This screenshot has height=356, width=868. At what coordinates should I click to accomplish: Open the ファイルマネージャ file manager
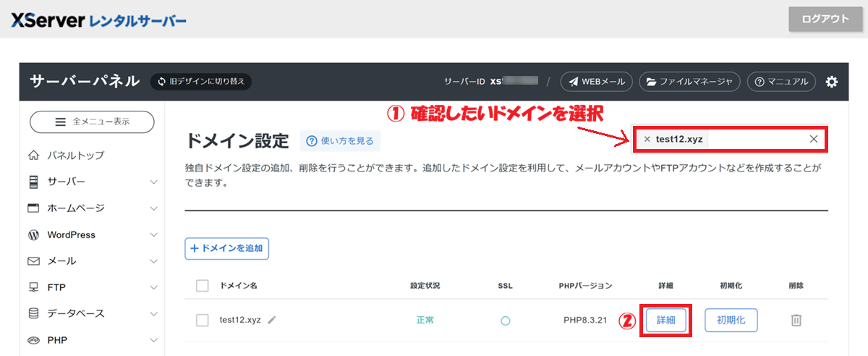[689, 82]
